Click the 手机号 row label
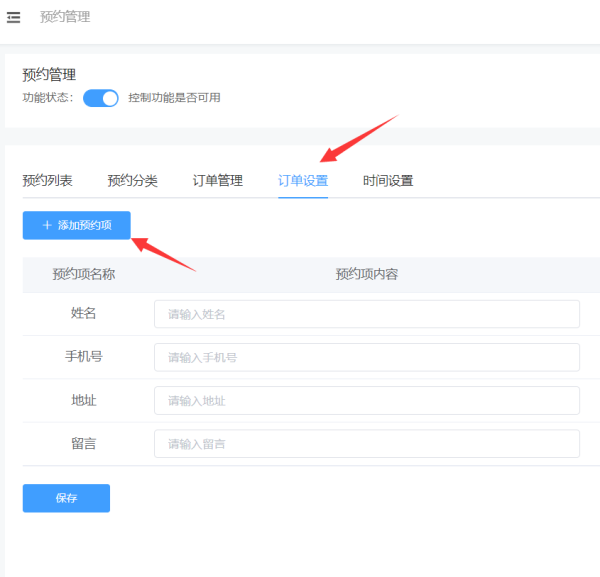 point(84,357)
